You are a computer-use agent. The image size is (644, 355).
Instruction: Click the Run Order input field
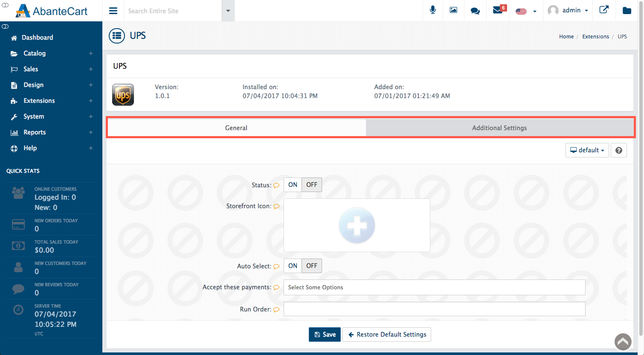434,309
